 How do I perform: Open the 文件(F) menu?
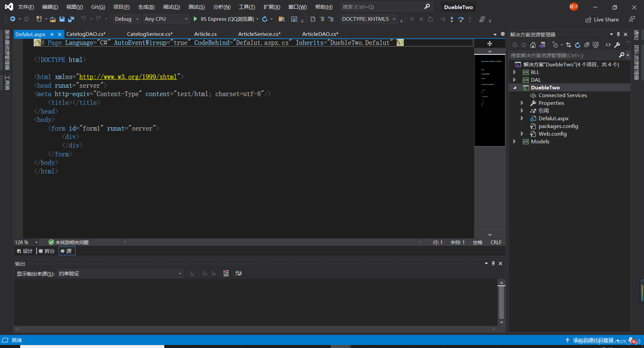pos(26,7)
